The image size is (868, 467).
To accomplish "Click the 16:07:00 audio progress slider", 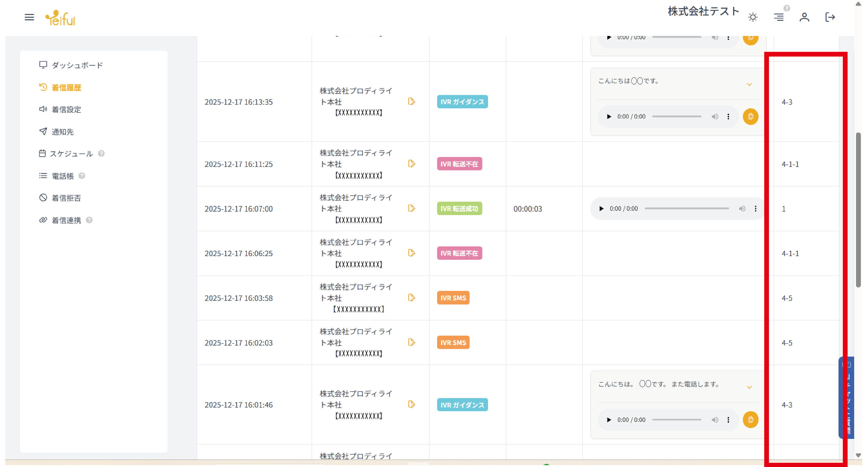I will tap(686, 209).
